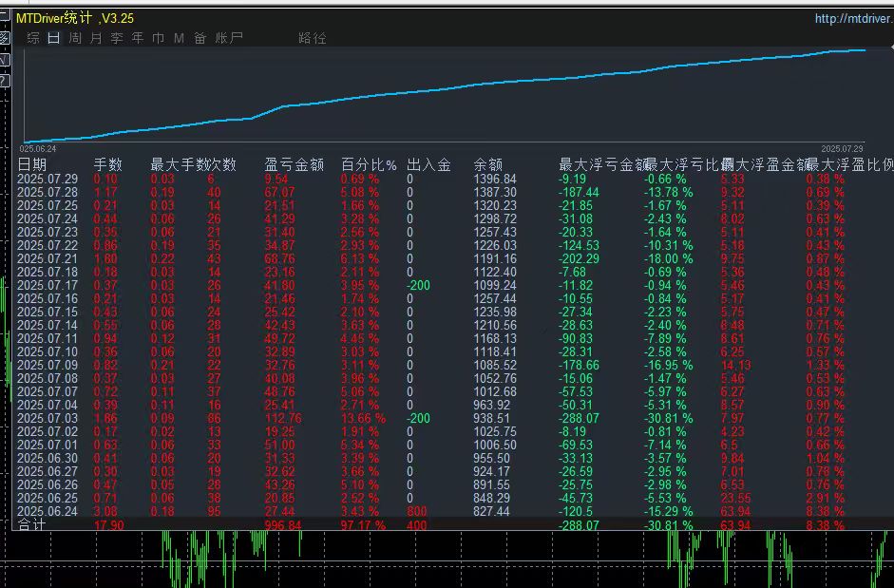Open the 币 symbol statistics tab

(159, 38)
